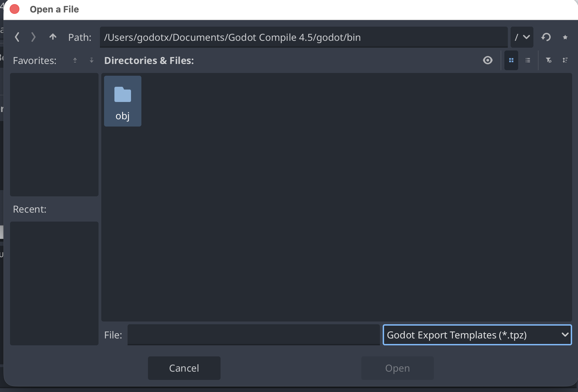The height and width of the screenshot is (392, 578).
Task: Move the favorite down in the list
Action: click(x=92, y=60)
